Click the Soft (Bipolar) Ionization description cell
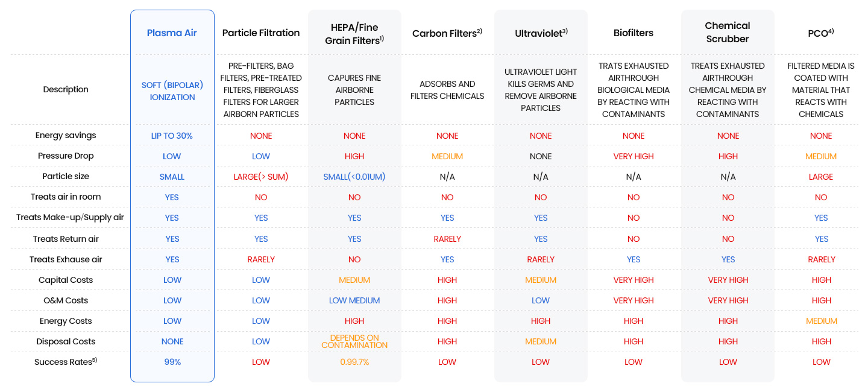Image resolution: width=868 pixels, height=392 pixels. [x=172, y=91]
